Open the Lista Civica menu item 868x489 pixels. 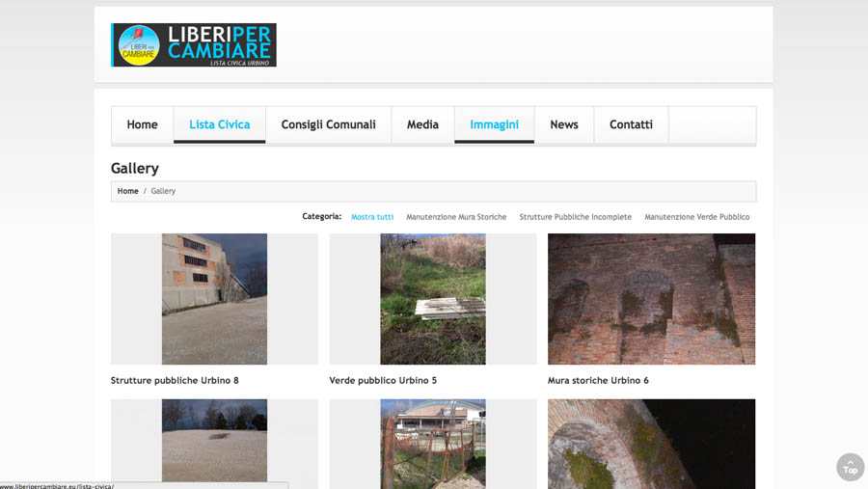tap(220, 124)
